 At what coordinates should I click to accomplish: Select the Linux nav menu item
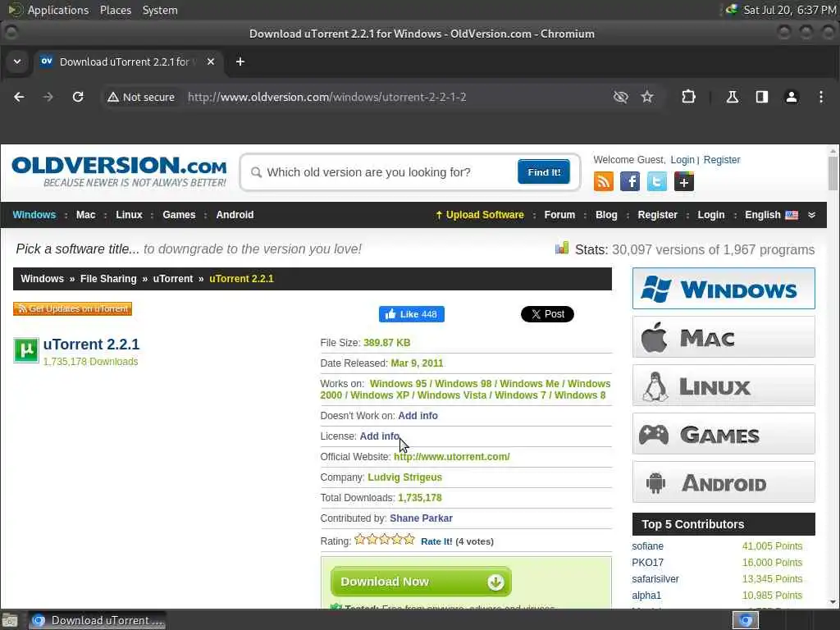[129, 215]
